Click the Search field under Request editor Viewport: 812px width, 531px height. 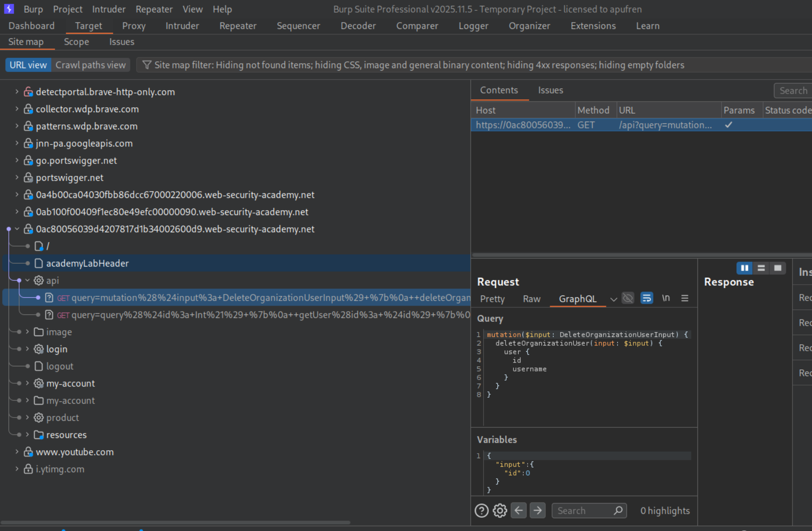click(582, 511)
